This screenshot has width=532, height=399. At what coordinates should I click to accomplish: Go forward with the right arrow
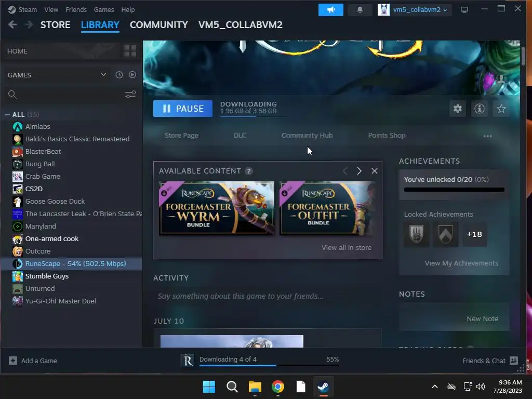pos(29,24)
